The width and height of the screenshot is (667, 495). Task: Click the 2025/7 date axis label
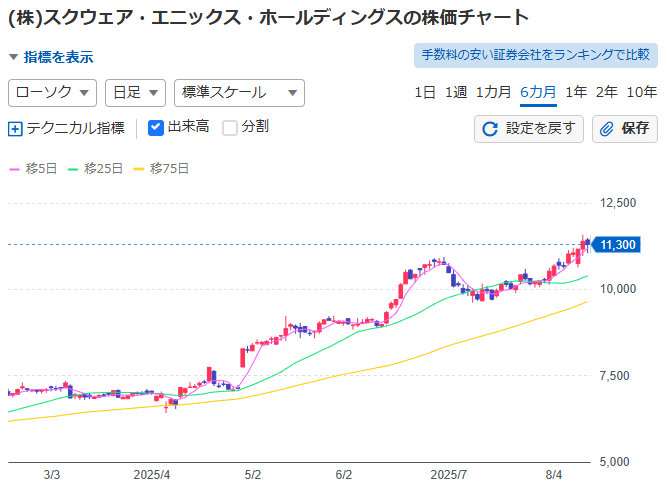click(x=448, y=475)
